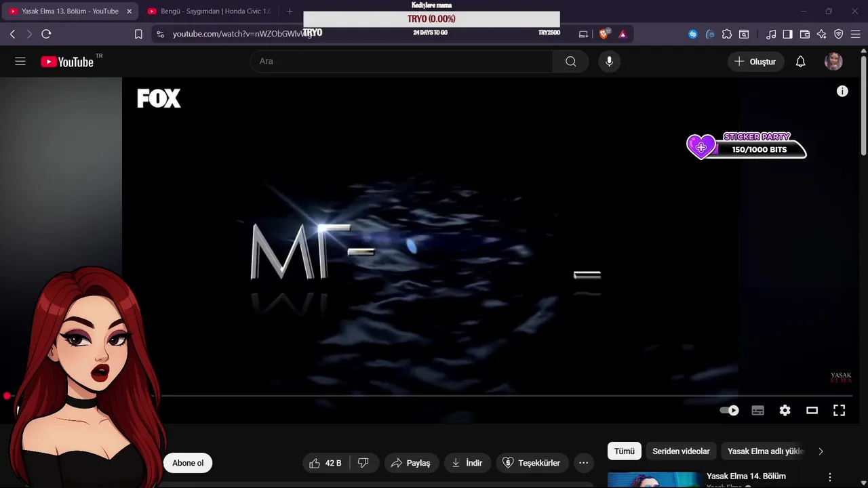Open the Leo AI sparkle icon
Viewport: 868px width, 488px height.
[821, 34]
